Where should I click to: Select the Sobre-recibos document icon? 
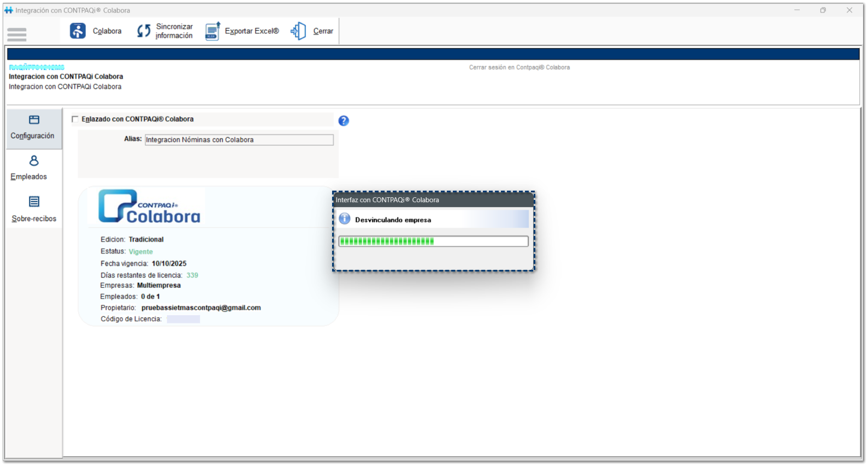click(34, 202)
